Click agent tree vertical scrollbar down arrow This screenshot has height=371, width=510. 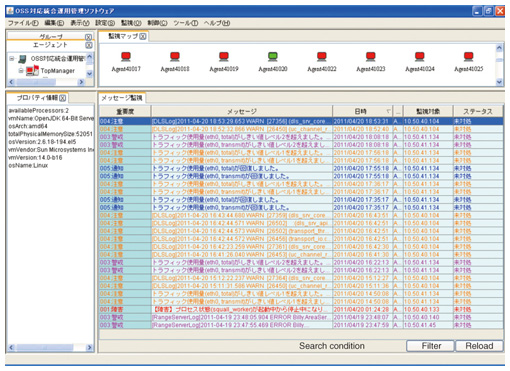coord(90,74)
